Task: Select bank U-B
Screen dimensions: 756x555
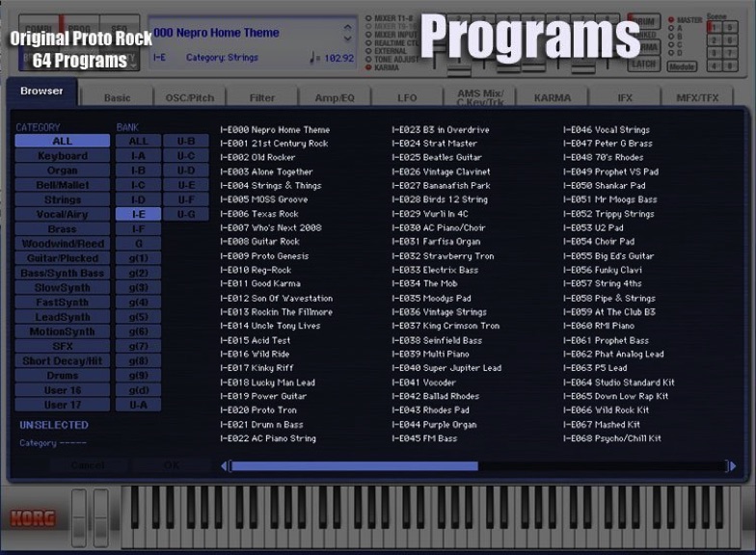Action: pyautogui.click(x=185, y=141)
